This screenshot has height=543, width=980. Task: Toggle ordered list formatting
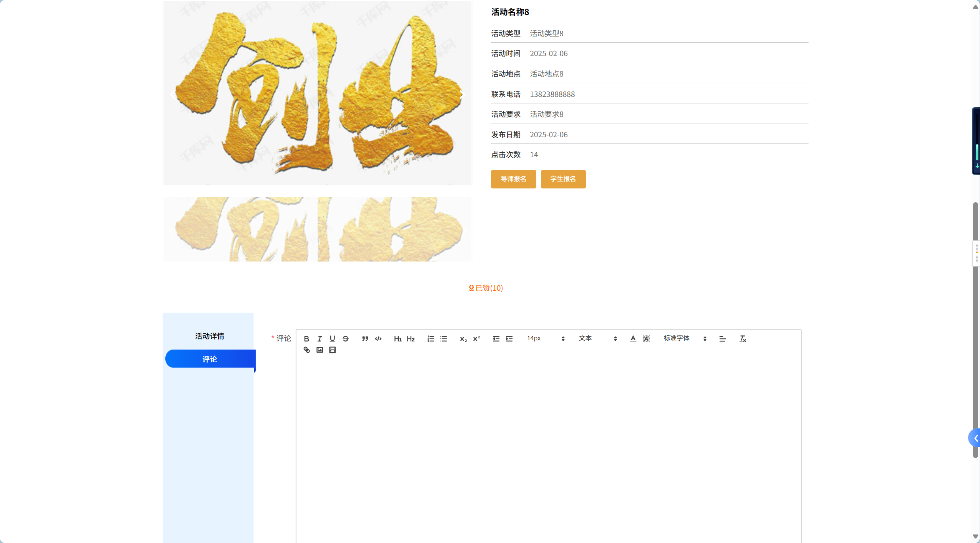pos(431,339)
